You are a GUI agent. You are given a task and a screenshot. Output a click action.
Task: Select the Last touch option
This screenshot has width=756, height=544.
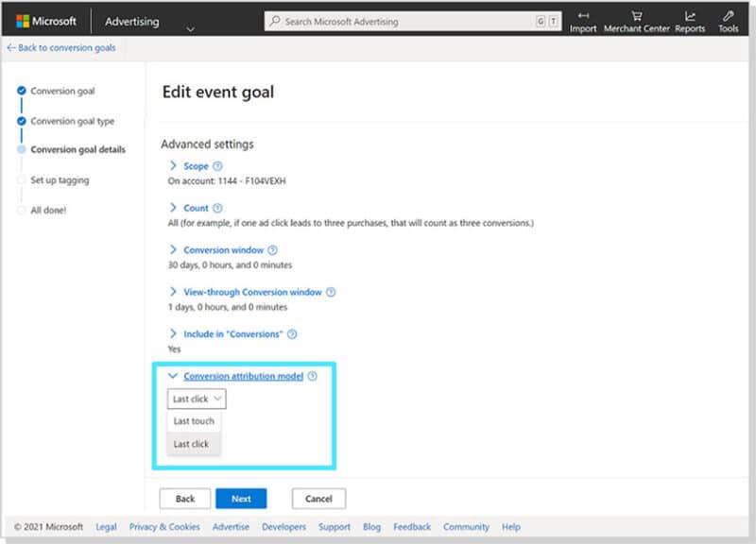point(193,421)
